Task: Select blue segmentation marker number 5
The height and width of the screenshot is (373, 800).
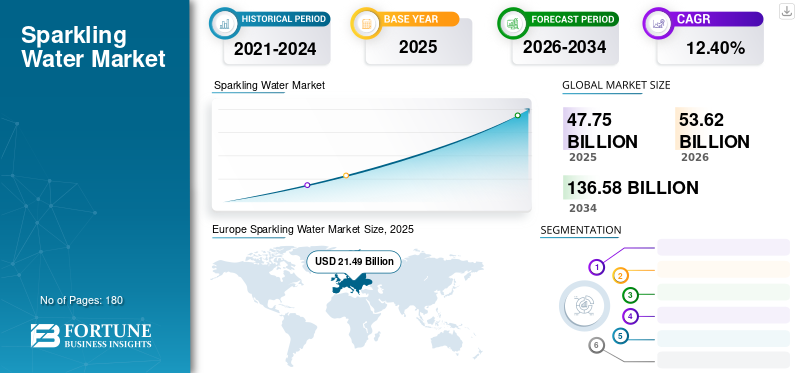Action: click(x=620, y=336)
